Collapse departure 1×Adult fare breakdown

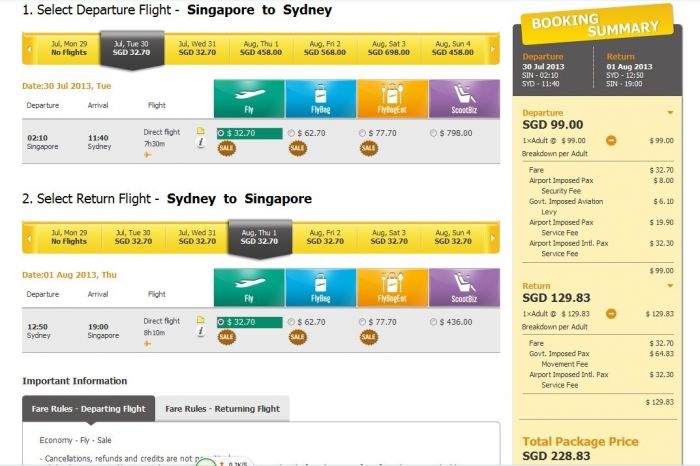click(610, 141)
